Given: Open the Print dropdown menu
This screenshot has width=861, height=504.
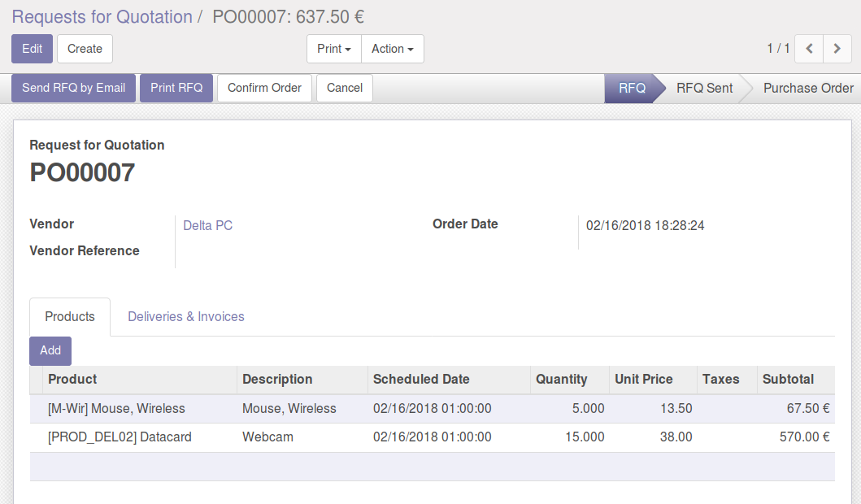Looking at the screenshot, I should [x=333, y=49].
